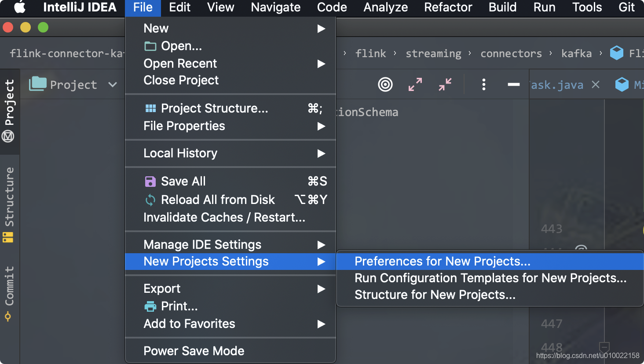644x364 pixels.
Task: Click the Collapse All arrows icon
Action: (x=445, y=84)
